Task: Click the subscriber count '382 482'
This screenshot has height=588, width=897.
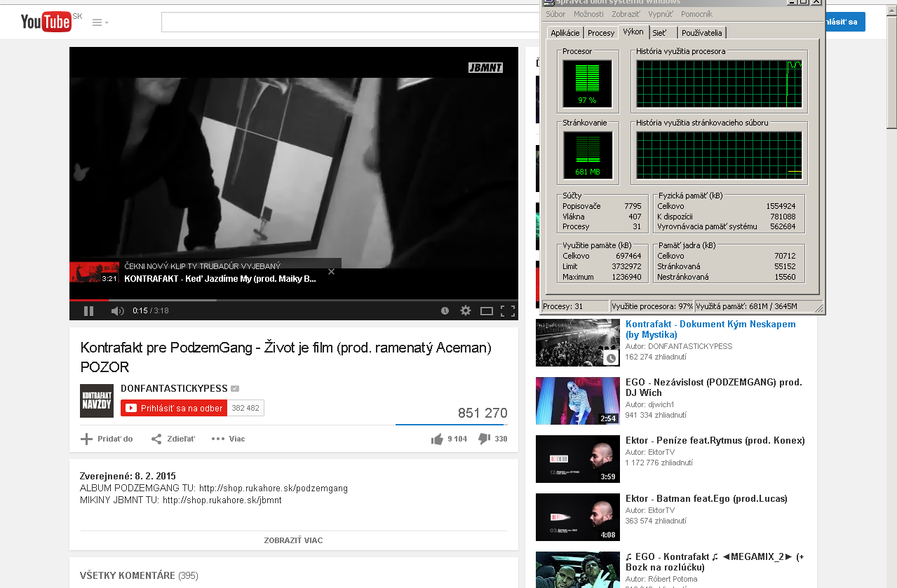Action: (245, 408)
